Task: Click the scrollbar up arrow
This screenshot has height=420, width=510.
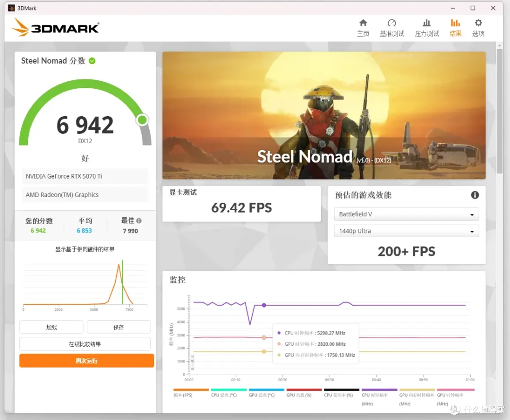Action: [499, 45]
